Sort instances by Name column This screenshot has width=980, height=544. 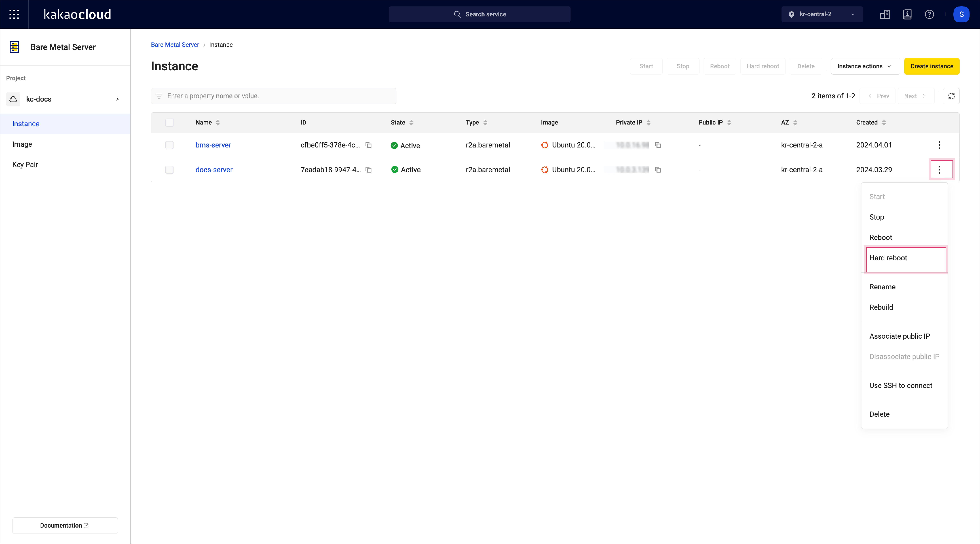coord(218,123)
